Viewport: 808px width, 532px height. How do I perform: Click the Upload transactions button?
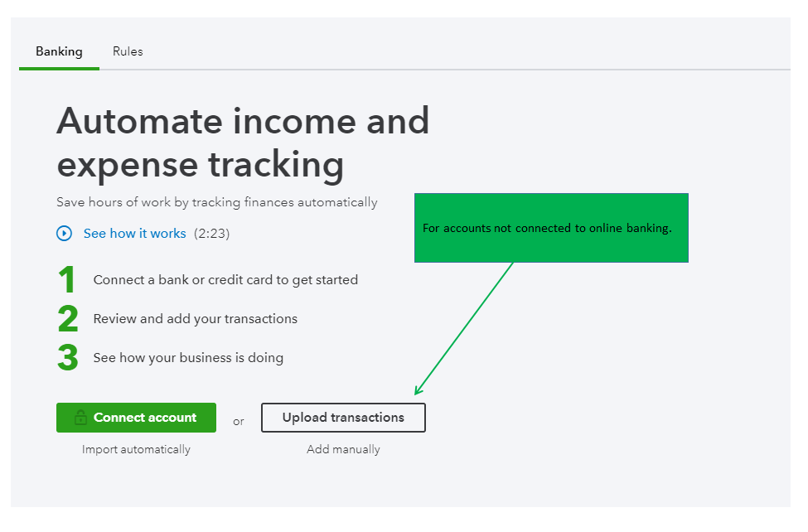[343, 418]
